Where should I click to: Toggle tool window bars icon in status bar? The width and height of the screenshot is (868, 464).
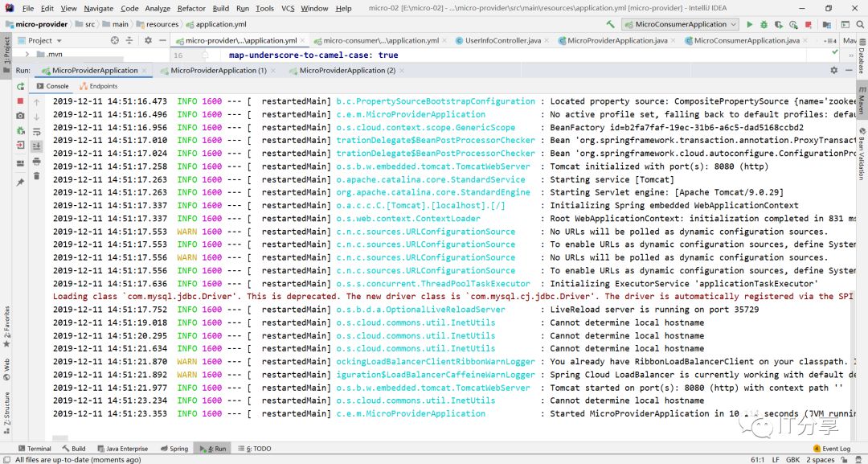point(6,459)
